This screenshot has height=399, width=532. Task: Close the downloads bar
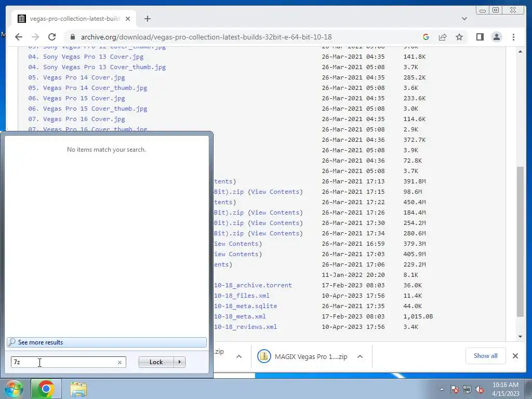(x=515, y=356)
